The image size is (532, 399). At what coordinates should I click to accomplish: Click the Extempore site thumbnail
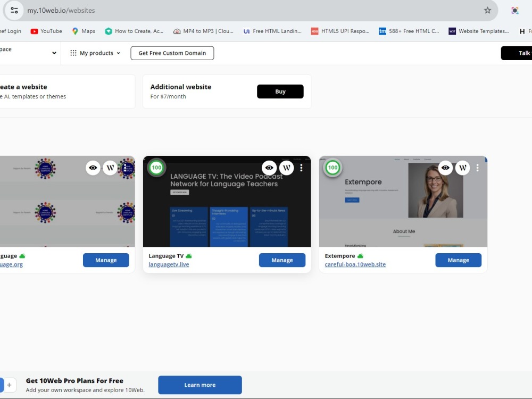tap(403, 202)
